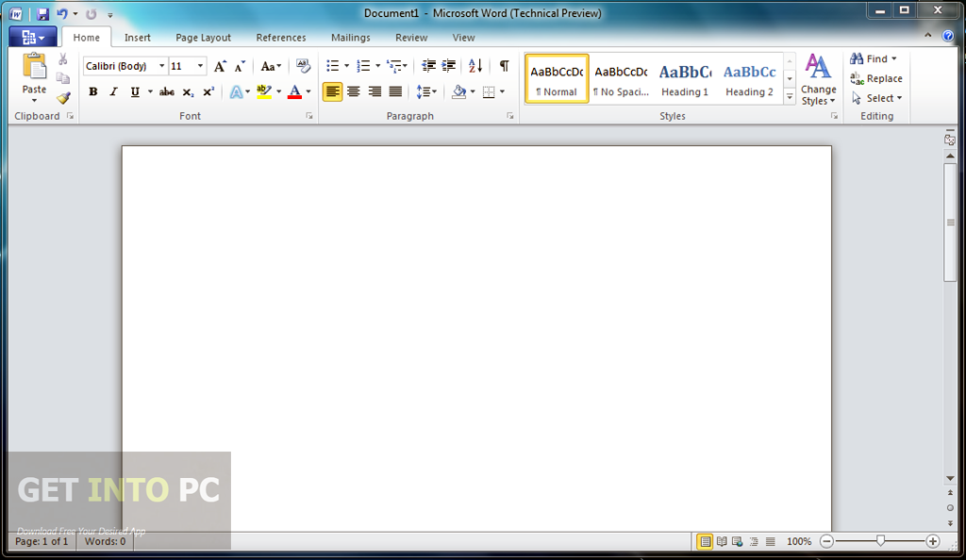Open Bullets list dropdown

(346, 66)
